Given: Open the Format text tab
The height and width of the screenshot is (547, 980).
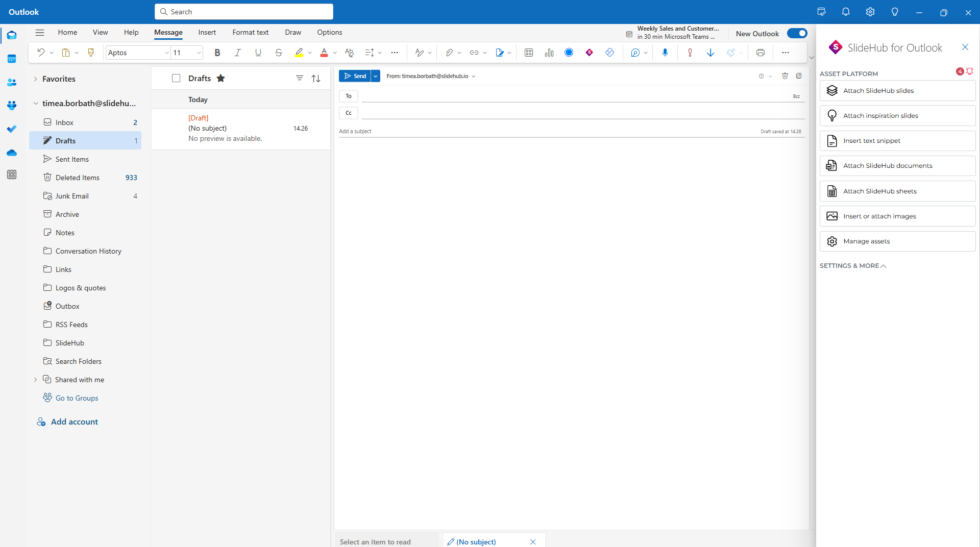Looking at the screenshot, I should (250, 32).
